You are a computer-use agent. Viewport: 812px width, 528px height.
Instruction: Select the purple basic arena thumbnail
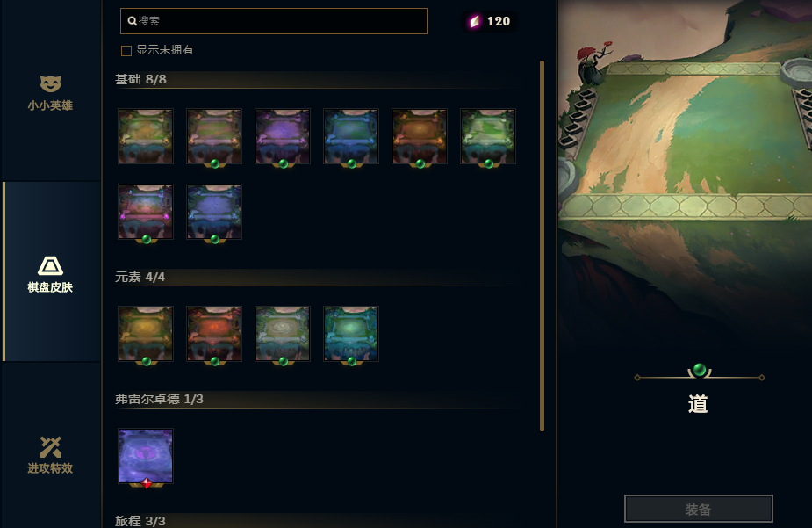coord(283,136)
